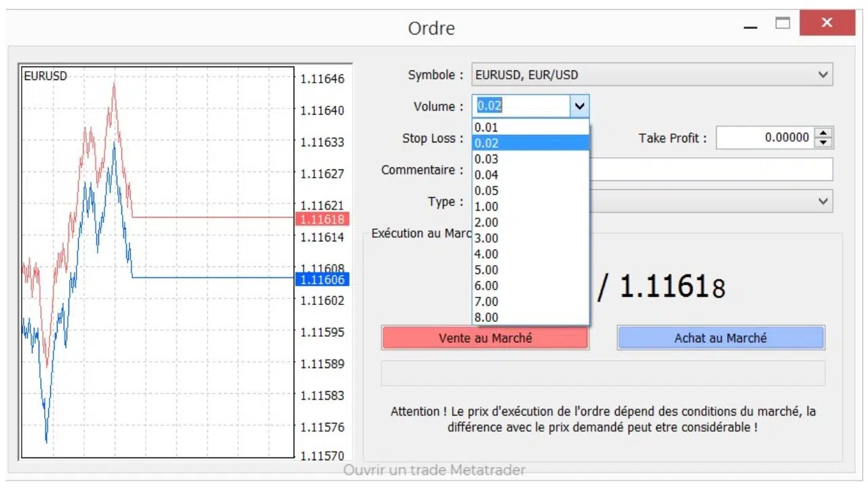The width and height of the screenshot is (868, 488).
Task: Click Vente au Marché button
Action: tap(486, 338)
